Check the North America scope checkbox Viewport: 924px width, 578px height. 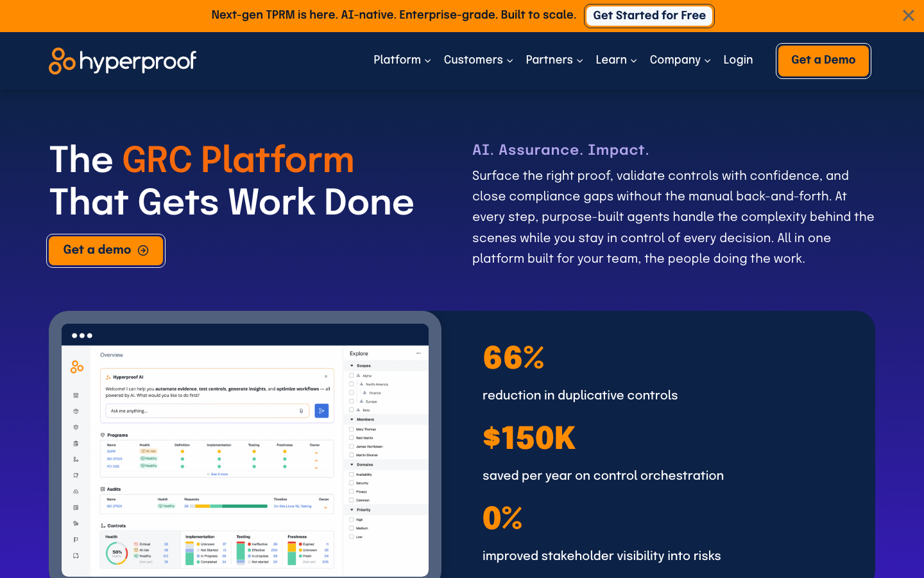pos(351,384)
